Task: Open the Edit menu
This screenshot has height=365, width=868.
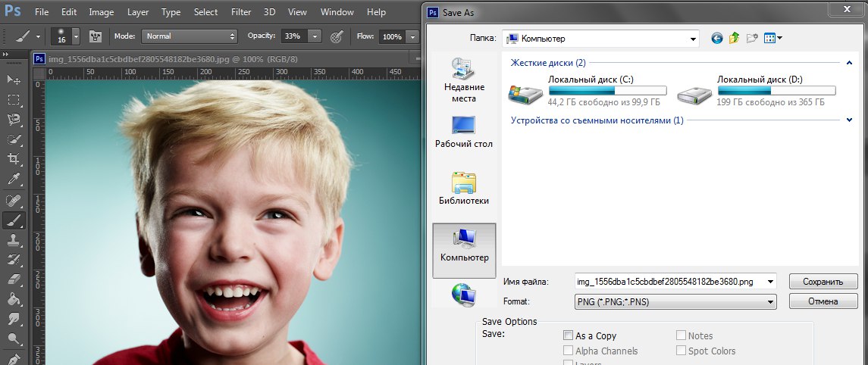Action: point(69,11)
